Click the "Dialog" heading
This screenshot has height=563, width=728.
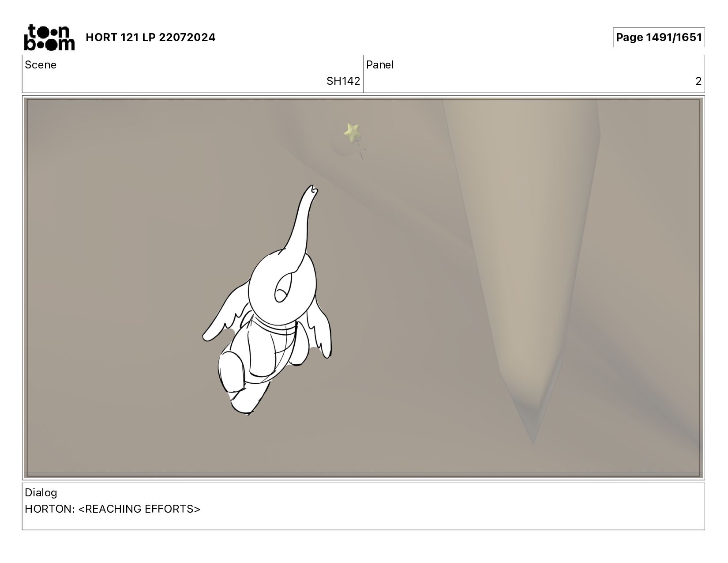[41, 493]
